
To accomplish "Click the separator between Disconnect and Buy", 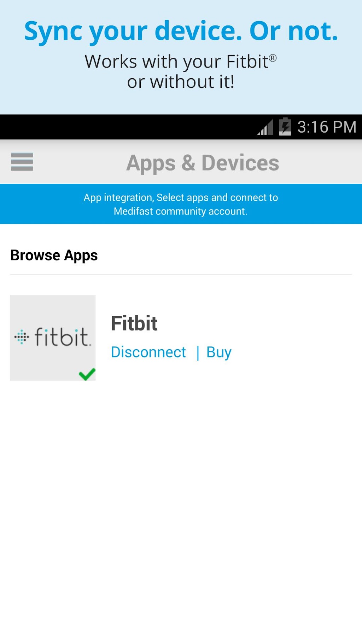I will [198, 352].
